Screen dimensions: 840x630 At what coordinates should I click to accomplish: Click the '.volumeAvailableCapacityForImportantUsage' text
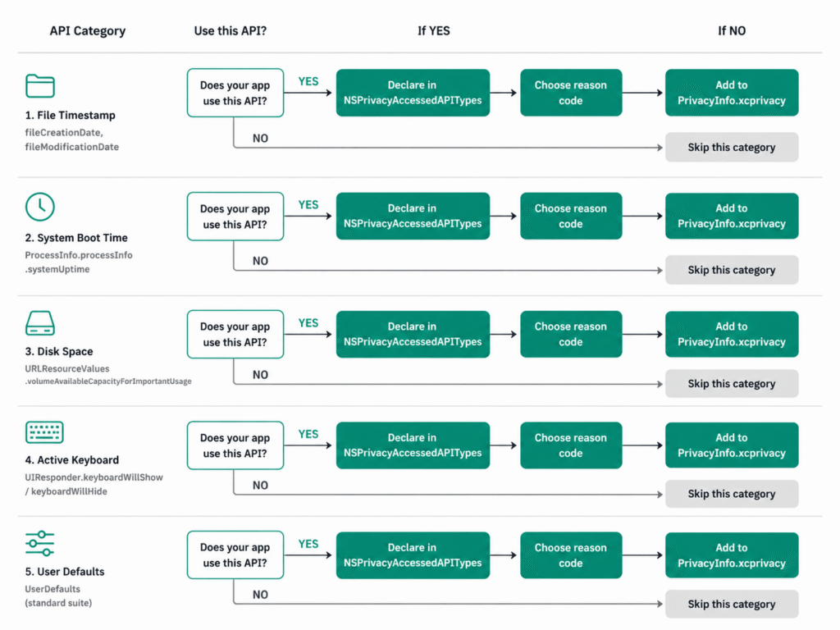108,381
